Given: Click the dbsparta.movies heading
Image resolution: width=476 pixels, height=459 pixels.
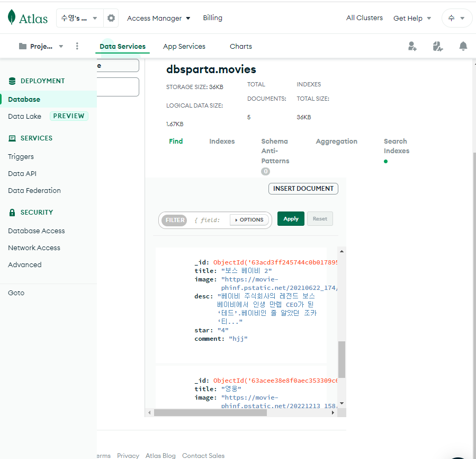Looking at the screenshot, I should pyautogui.click(x=211, y=69).
